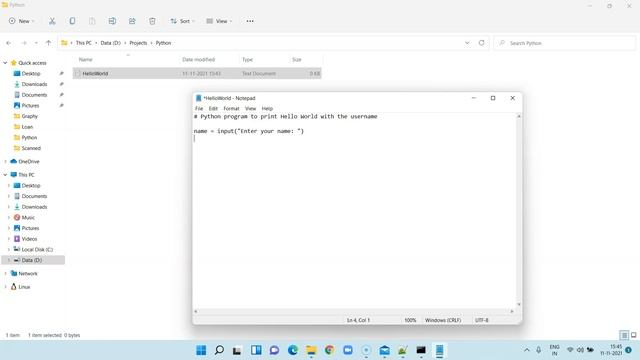Open Widgets from the taskbar
Screen dimensions: 640x360
point(256,350)
